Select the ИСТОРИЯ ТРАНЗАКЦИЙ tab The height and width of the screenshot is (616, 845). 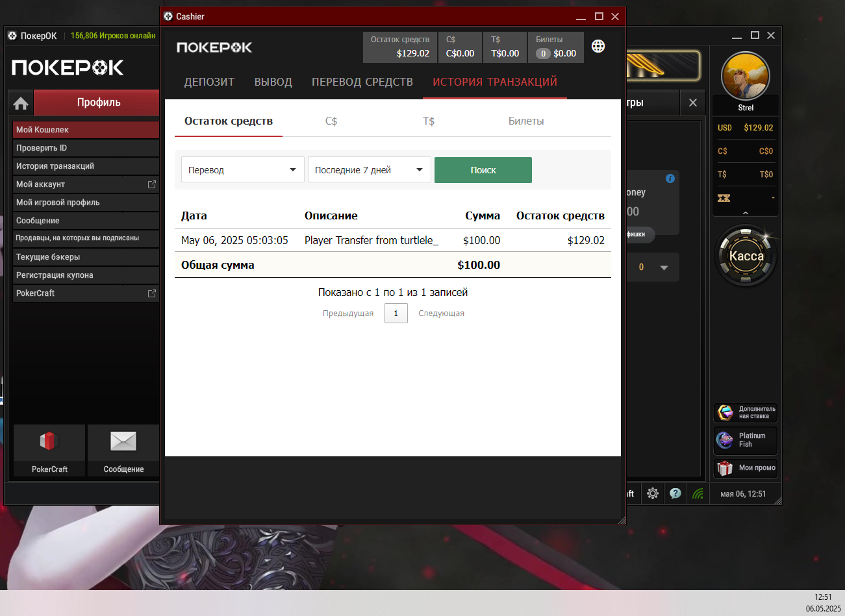point(495,82)
